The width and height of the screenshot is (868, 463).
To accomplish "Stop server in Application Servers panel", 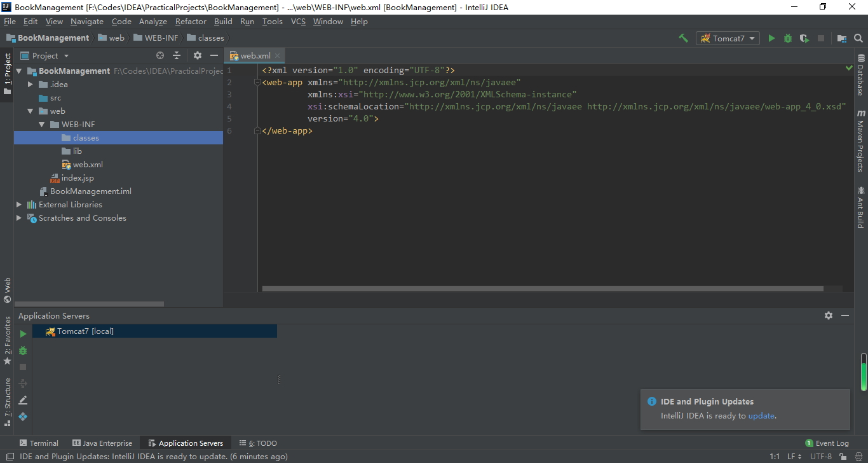I will pyautogui.click(x=23, y=367).
